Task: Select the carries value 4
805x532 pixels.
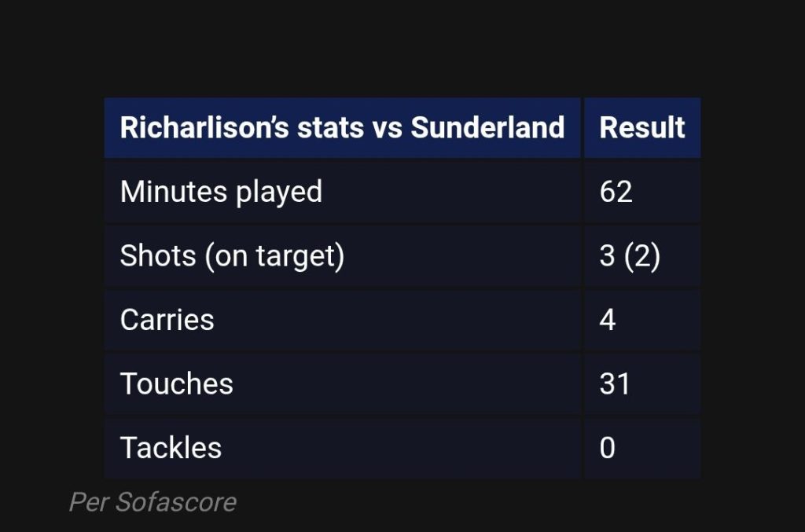Action: (608, 320)
